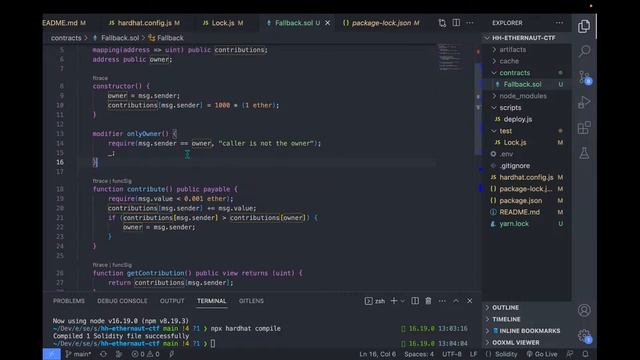Switch to the package-lock.json tab
The width and height of the screenshot is (640, 360).
(x=381, y=23)
